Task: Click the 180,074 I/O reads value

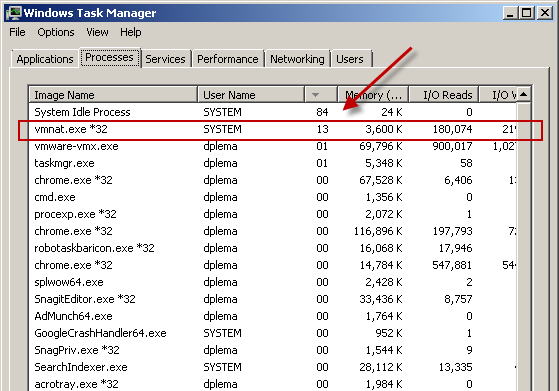Action: click(452, 129)
